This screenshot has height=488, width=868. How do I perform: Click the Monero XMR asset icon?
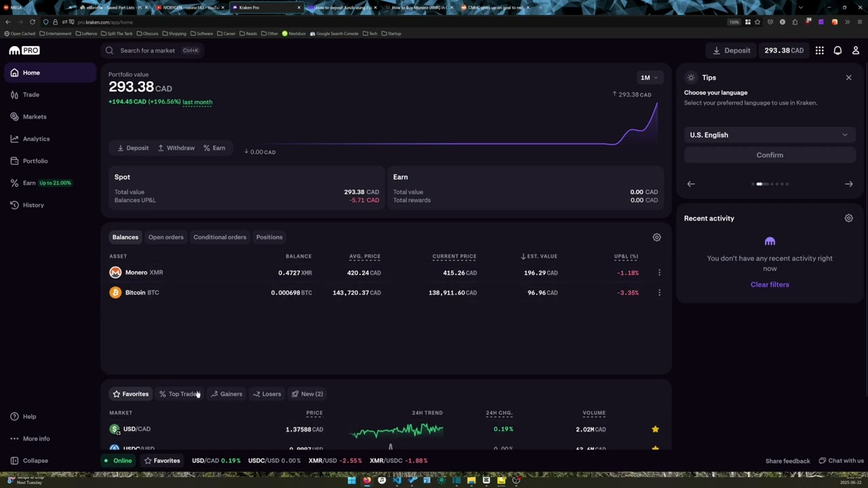(115, 272)
